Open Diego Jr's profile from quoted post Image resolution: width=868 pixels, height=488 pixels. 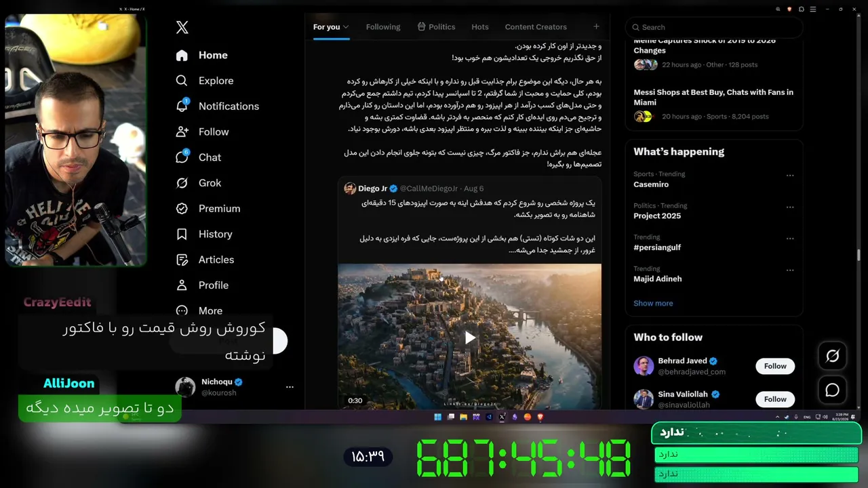[x=372, y=188]
